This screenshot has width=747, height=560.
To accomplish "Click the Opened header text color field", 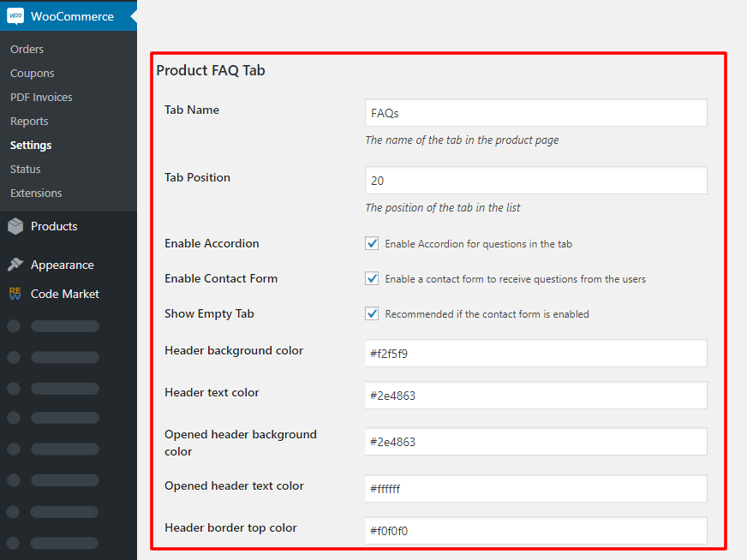I will (x=535, y=489).
